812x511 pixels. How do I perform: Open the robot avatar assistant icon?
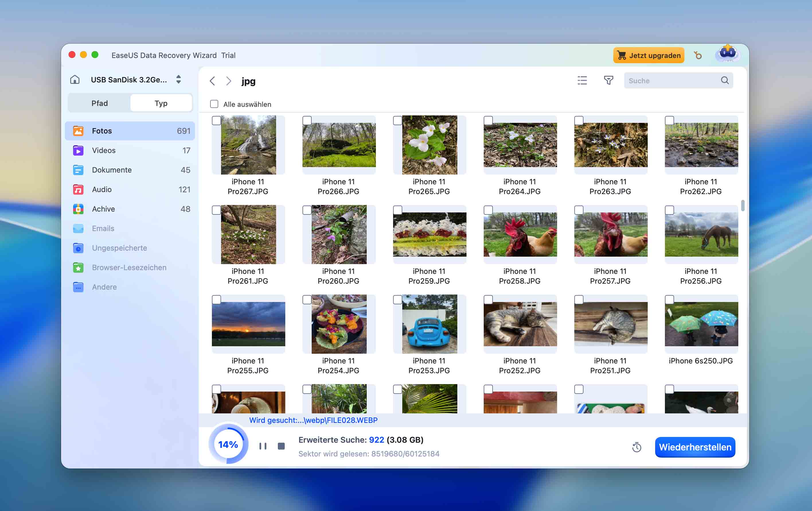[727, 54]
